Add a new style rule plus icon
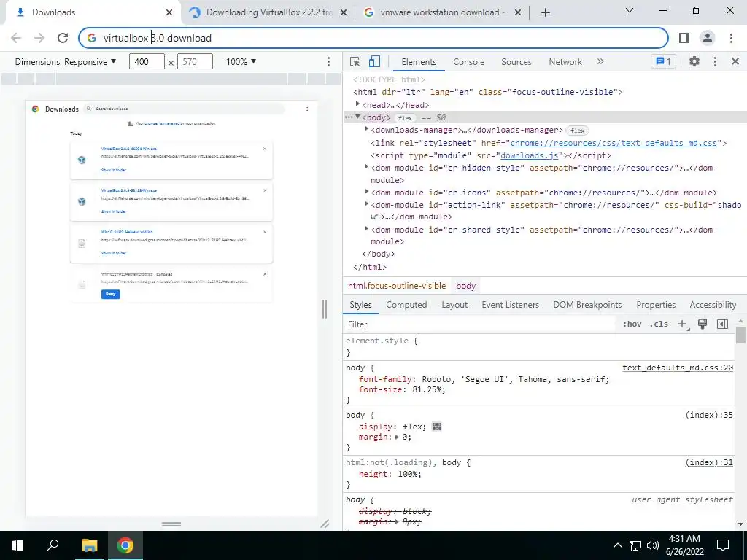Viewport: 747px width, 560px height. pyautogui.click(x=683, y=324)
